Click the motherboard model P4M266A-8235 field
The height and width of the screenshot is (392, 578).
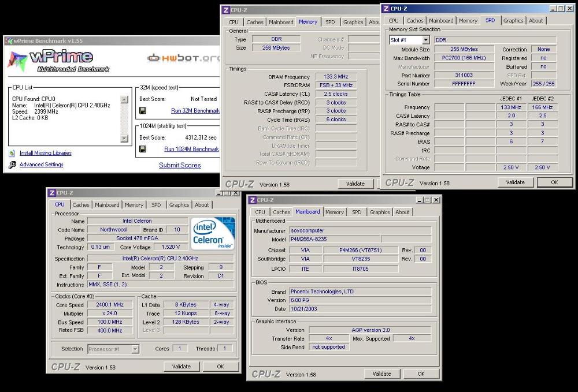coord(335,239)
